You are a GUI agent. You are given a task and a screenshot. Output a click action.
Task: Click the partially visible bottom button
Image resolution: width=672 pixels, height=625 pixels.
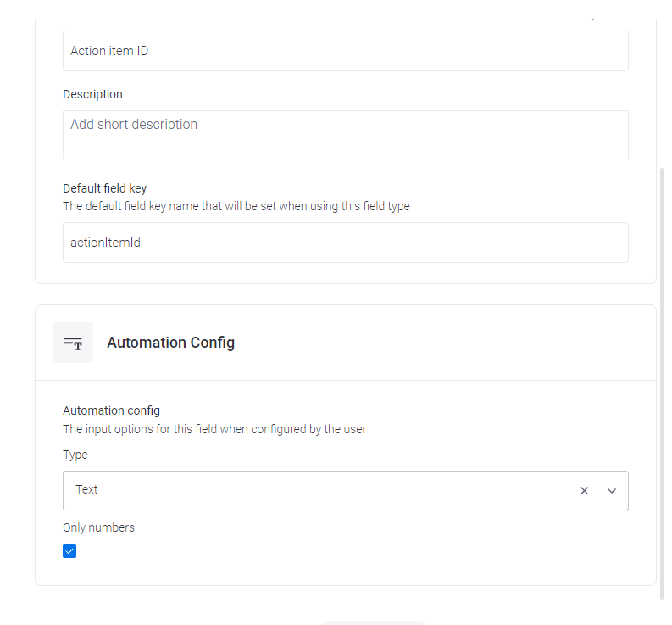click(373, 622)
